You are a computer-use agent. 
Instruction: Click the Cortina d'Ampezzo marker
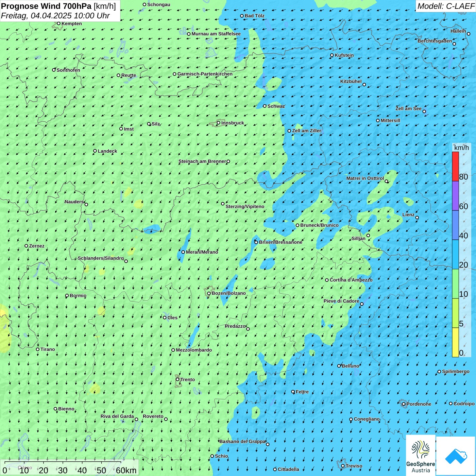(327, 280)
